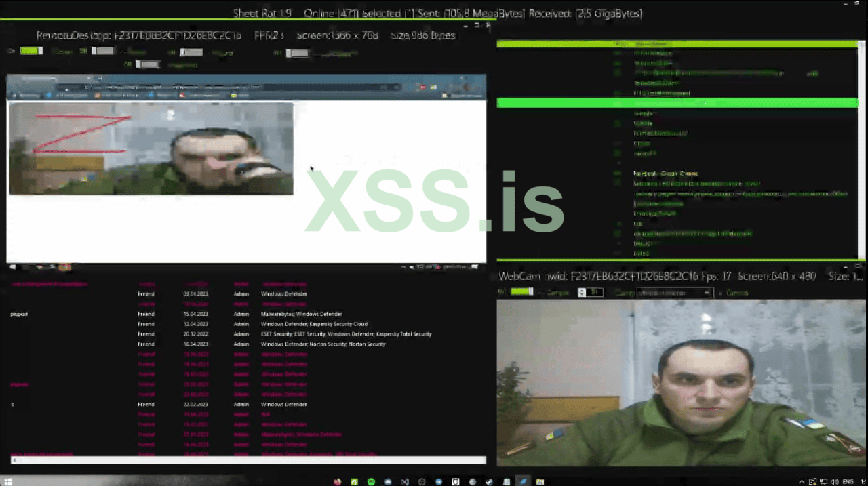The image size is (868, 486).
Task: Select the row dated 20.12.2022 with ESET Security
Action: pos(248,334)
